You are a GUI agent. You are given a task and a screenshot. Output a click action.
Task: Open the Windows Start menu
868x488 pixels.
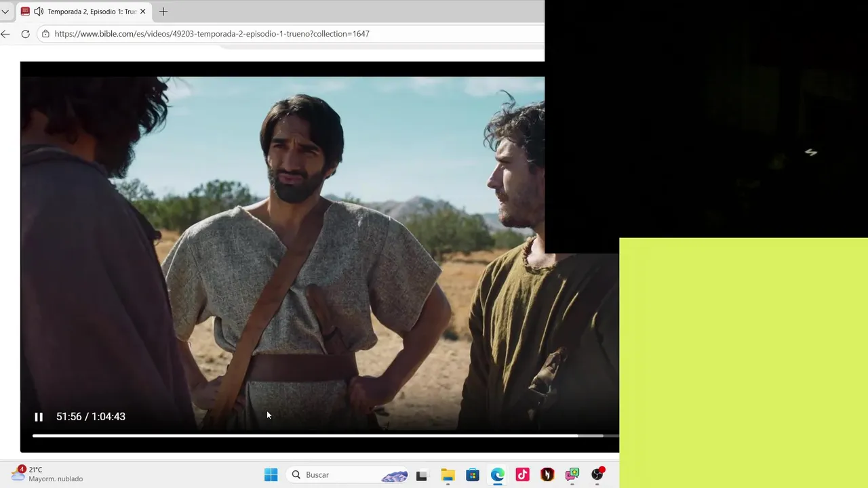[x=271, y=474]
